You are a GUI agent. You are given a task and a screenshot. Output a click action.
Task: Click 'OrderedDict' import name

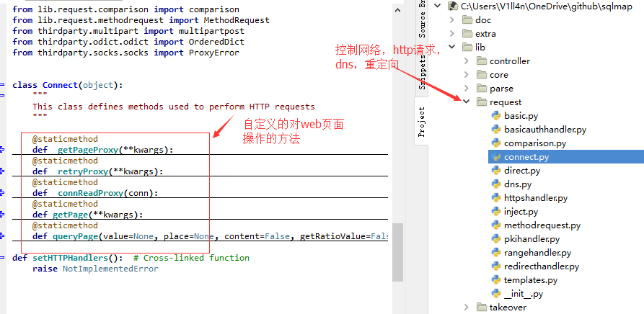click(x=216, y=42)
